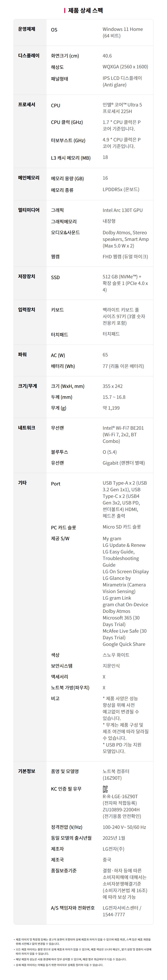Click the R-R-LGE-16Z90T certification number
167x980 pixels.
coord(120,797)
